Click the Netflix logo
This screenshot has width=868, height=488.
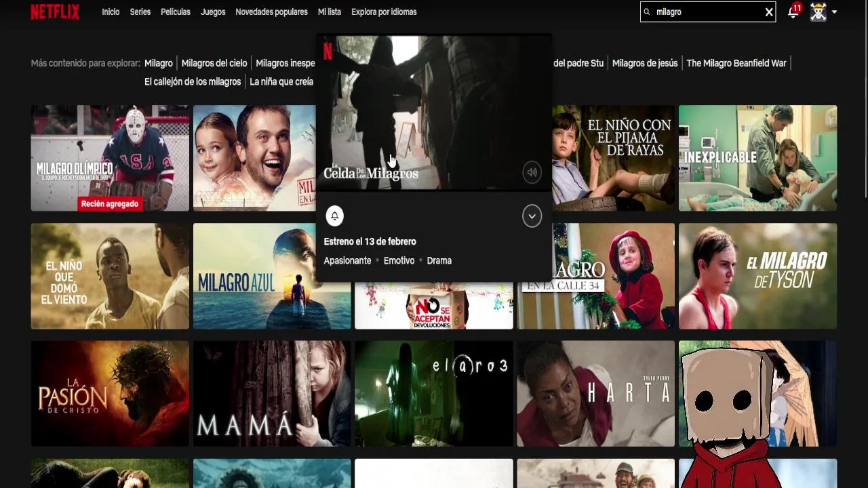(55, 12)
